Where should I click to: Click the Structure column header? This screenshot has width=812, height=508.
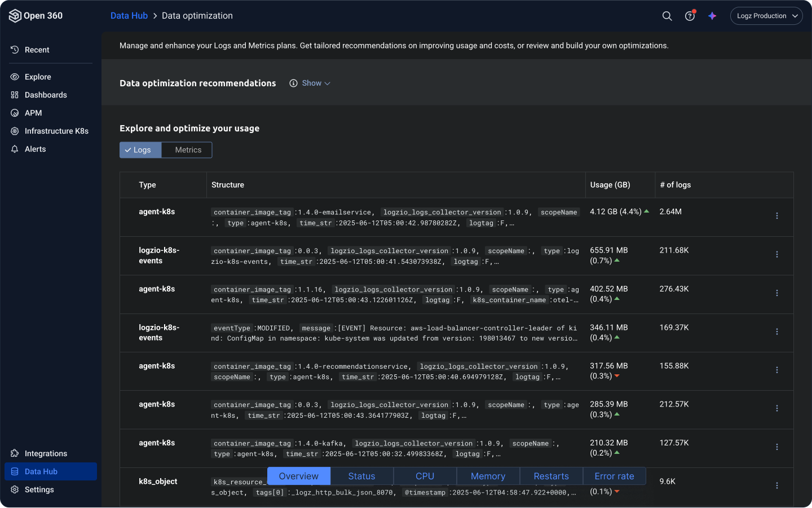pos(228,185)
